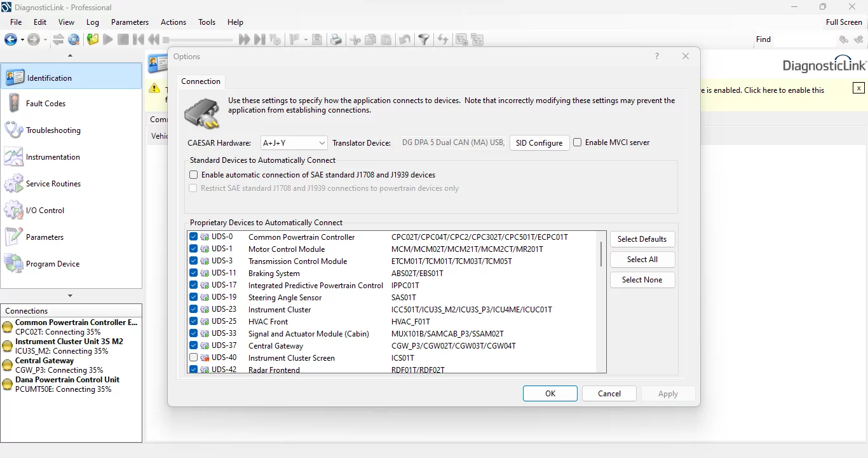
Task: Open the CAESAR Hardware dropdown
Action: 294,143
